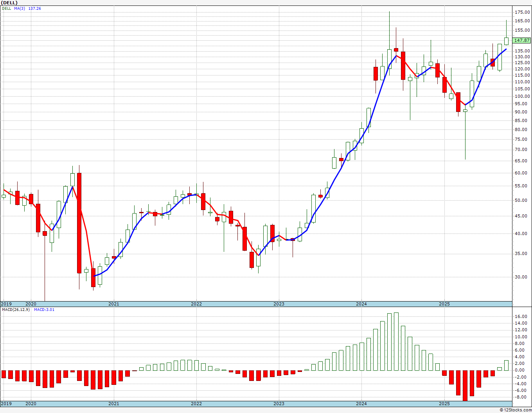Viewport: 532px width, 413px height.
Task: Select the 165.00 price axis label
Action: coord(522,21)
